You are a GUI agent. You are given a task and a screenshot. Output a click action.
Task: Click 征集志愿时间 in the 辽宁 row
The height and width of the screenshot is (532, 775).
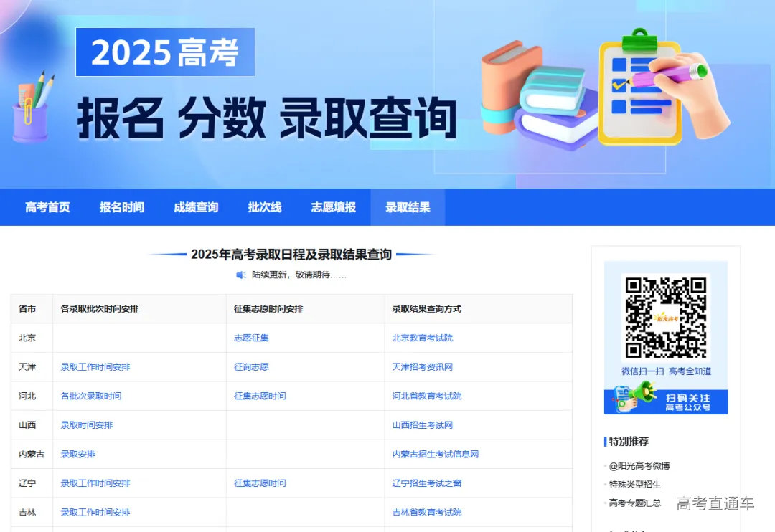[259, 483]
